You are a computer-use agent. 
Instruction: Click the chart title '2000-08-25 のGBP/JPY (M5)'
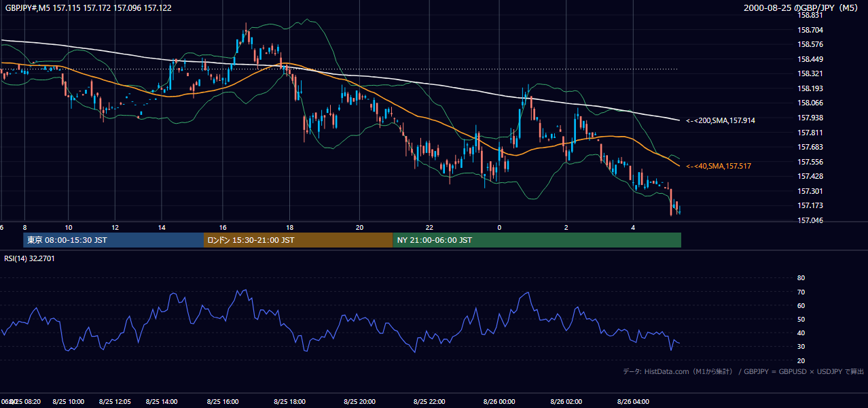pyautogui.click(x=802, y=8)
